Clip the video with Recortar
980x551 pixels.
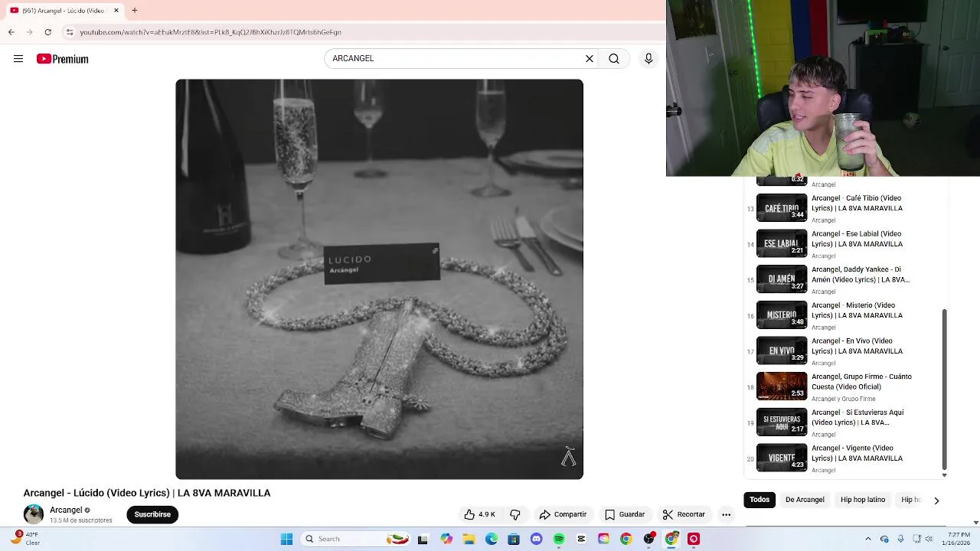tap(684, 514)
